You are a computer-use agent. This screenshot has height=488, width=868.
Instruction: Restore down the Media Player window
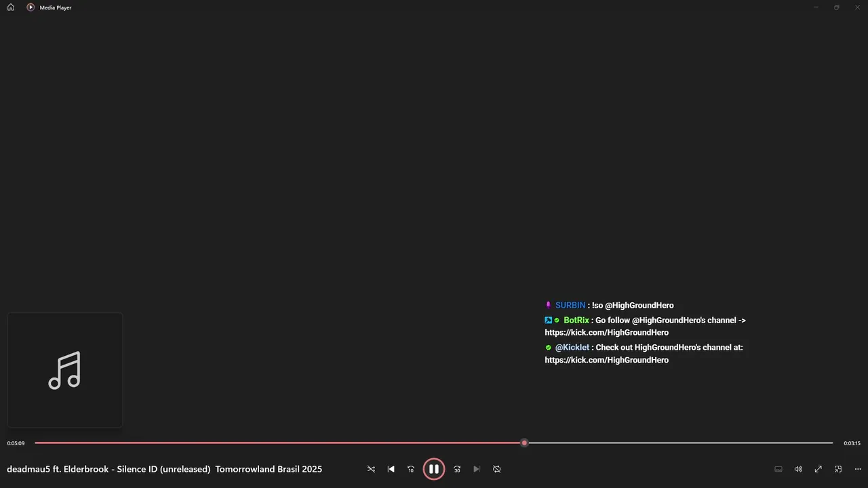coord(837,7)
